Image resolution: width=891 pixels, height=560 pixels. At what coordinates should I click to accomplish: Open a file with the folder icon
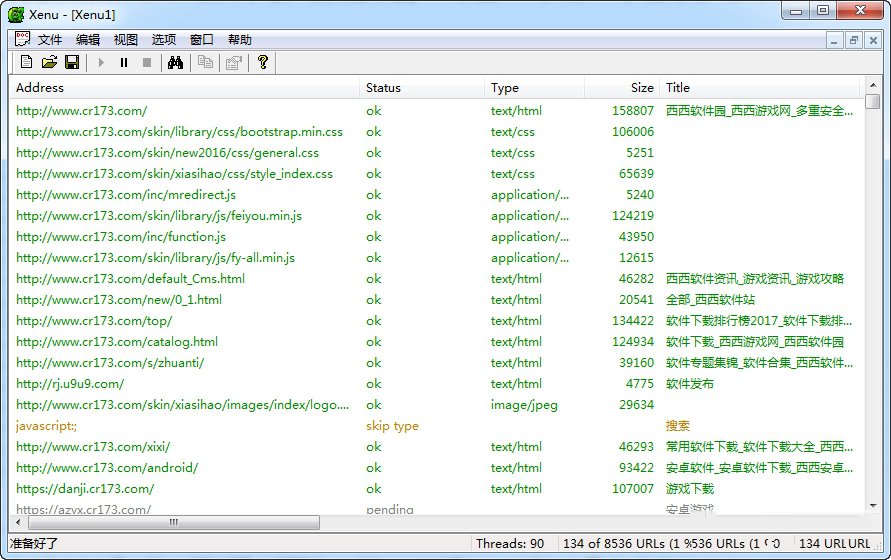coord(49,62)
